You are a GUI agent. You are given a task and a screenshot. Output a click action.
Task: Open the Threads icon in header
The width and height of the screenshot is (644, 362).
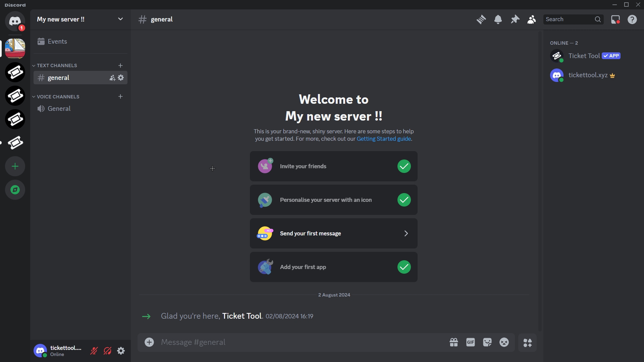pyautogui.click(x=481, y=19)
